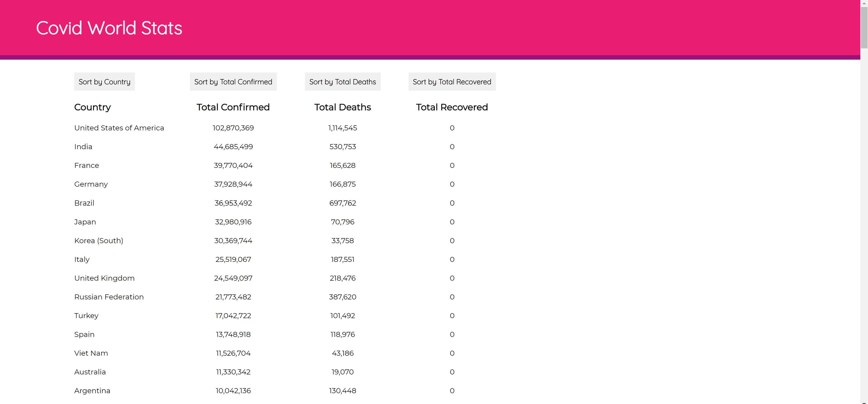This screenshot has height=404, width=868.
Task: Select Argentina at the bottom of the list
Action: pos(92,391)
